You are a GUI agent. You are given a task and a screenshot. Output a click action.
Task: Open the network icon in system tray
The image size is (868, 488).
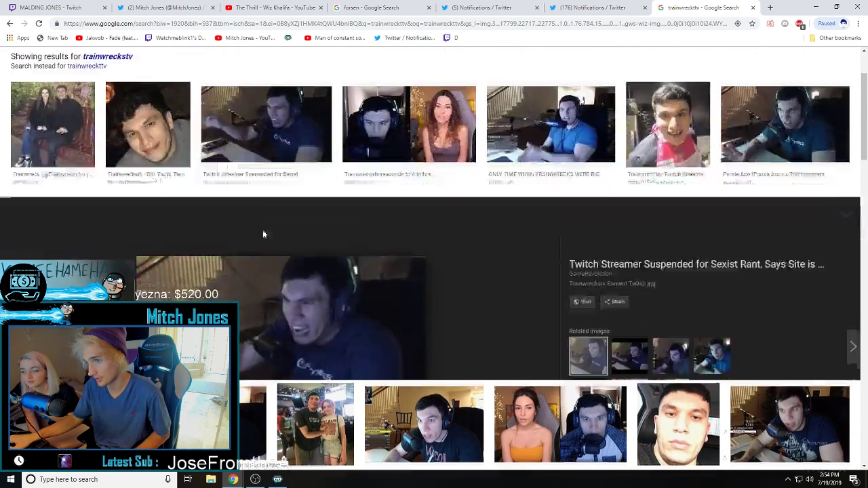[x=798, y=479]
